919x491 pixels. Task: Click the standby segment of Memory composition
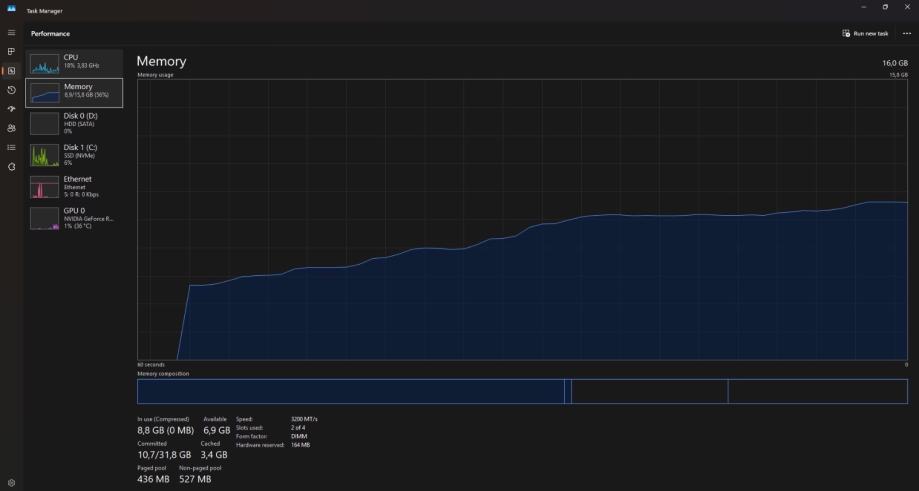(649, 391)
